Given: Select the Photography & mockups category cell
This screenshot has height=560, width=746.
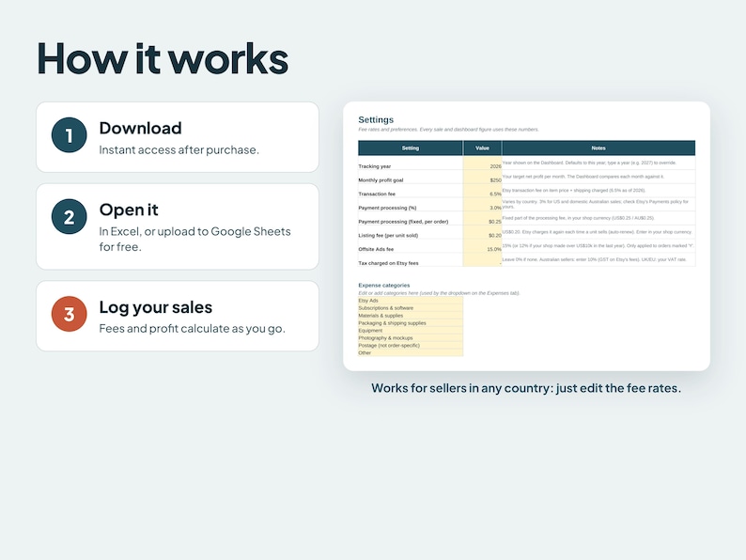Looking at the screenshot, I should (x=410, y=338).
